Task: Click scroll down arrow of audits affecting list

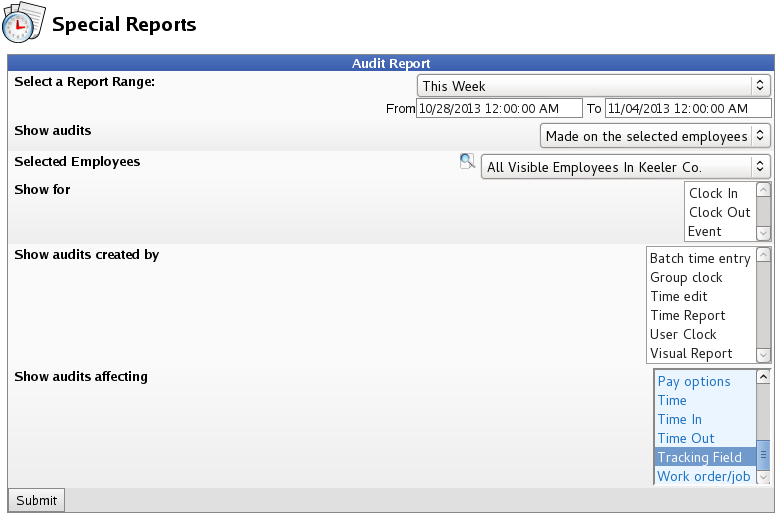Action: [763, 477]
